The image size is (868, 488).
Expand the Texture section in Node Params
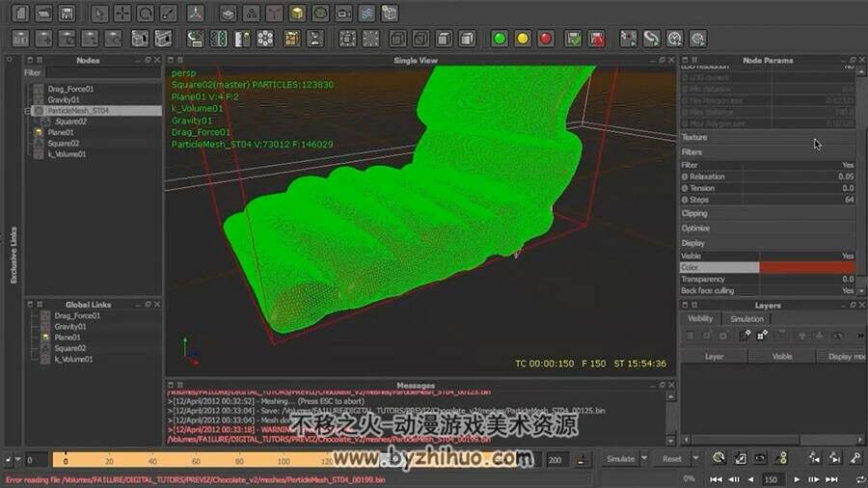click(768, 137)
